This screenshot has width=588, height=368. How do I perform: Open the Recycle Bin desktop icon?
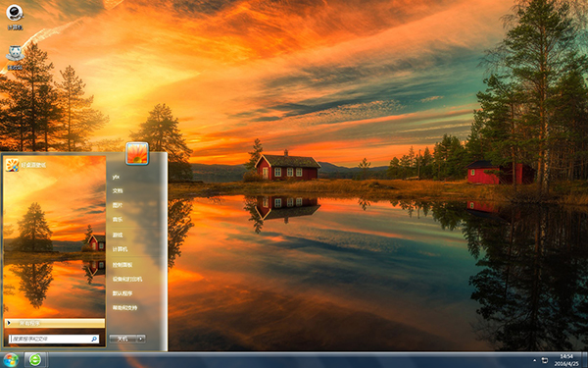click(15, 57)
